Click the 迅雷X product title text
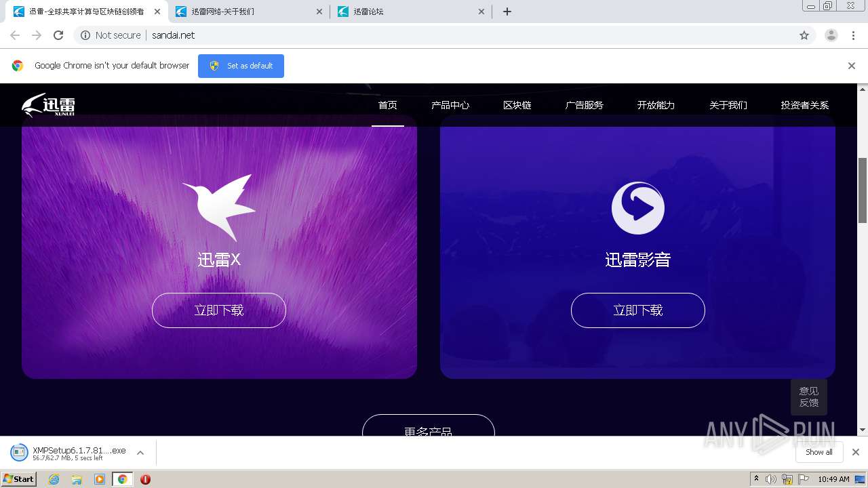868x488 pixels. (219, 260)
